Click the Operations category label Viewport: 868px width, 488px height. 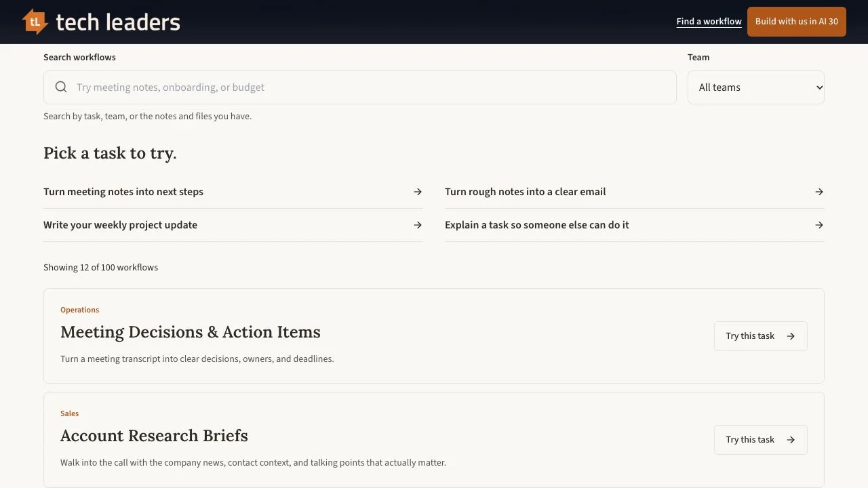(x=79, y=310)
